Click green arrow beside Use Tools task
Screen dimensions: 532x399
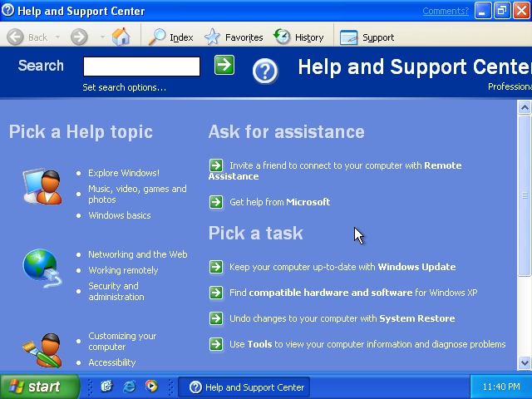pos(216,344)
